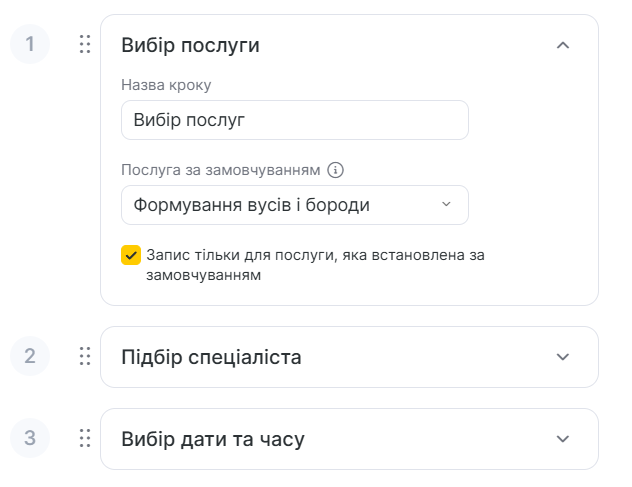This screenshot has width=632, height=487.
Task: Click the Підбір спеціаліста section title
Action: pos(211,357)
